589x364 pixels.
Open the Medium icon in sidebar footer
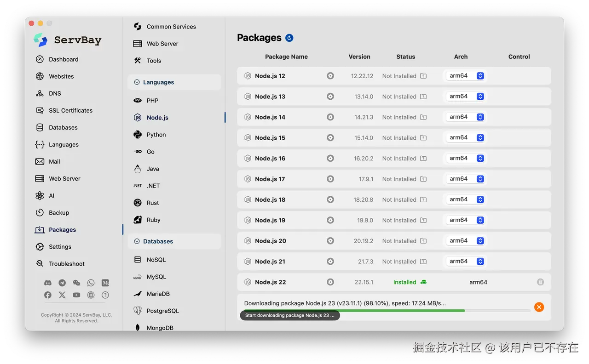[105, 283]
